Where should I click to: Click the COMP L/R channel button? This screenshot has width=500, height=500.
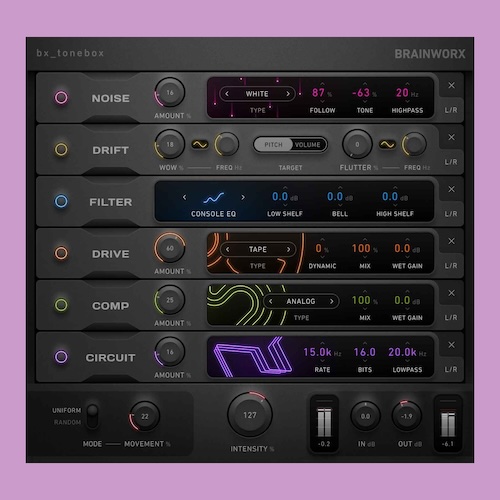[x=451, y=317]
